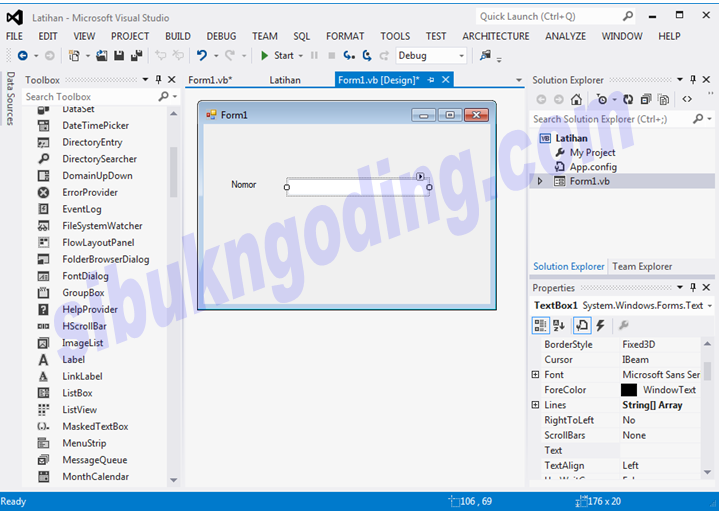719x511 pixels.
Task: Click the Solution Explorer Home icon
Action: point(576,100)
